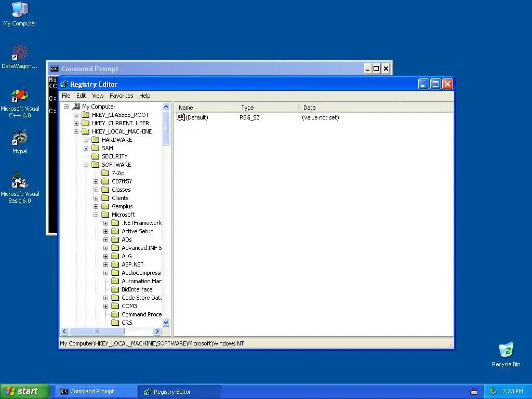Sort values by Data column header
Screen dimensions: 532x399
373,108
